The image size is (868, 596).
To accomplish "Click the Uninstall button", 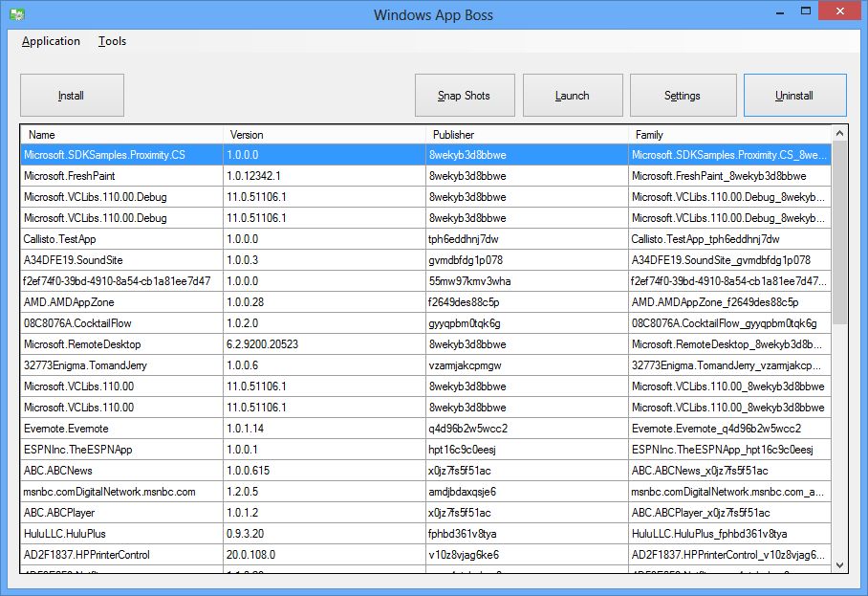I will tap(794, 96).
